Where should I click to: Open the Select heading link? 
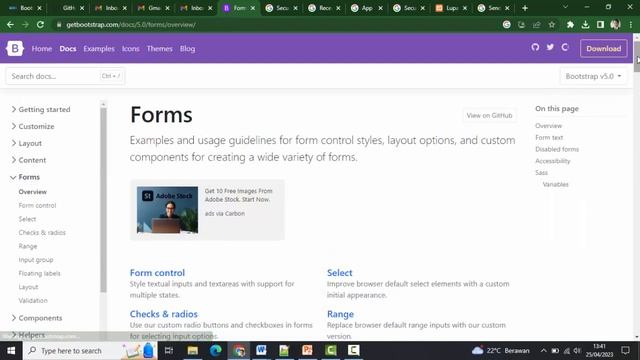pyautogui.click(x=340, y=273)
